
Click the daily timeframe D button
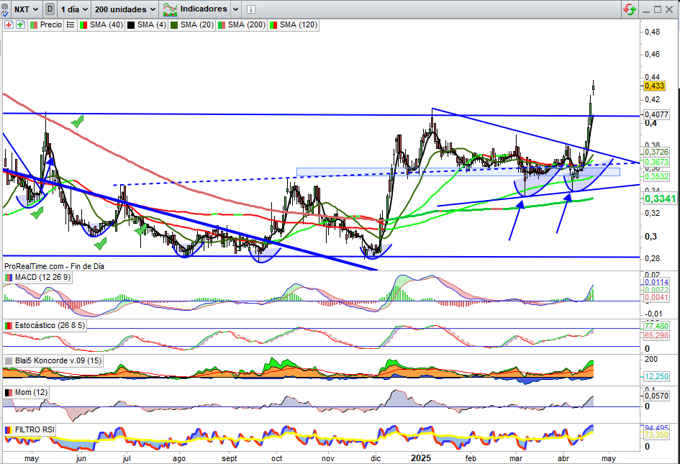pyautogui.click(x=50, y=9)
